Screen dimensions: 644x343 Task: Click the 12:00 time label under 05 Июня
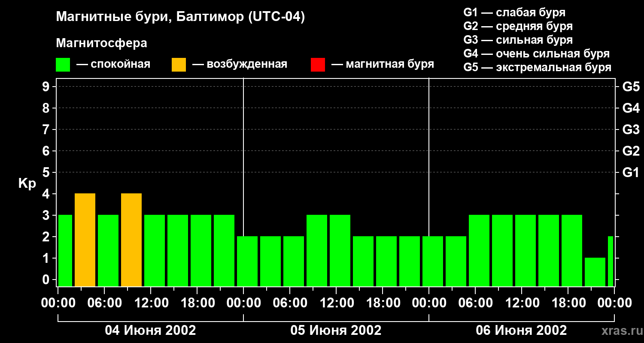coord(336,303)
